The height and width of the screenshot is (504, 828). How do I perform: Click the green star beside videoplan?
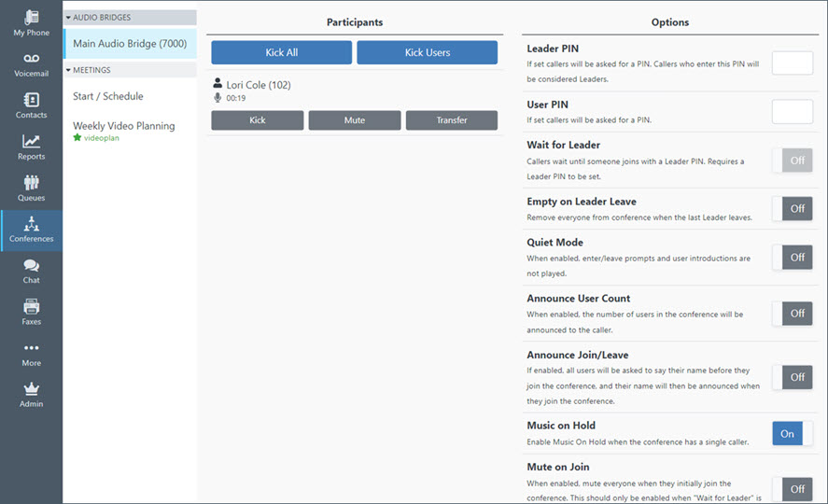[77, 138]
